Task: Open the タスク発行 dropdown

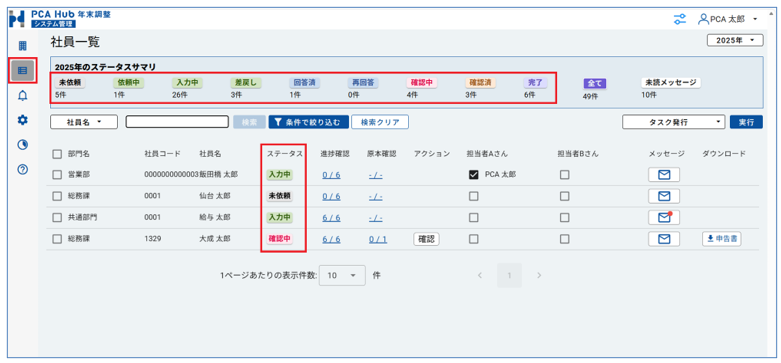Action: point(673,122)
